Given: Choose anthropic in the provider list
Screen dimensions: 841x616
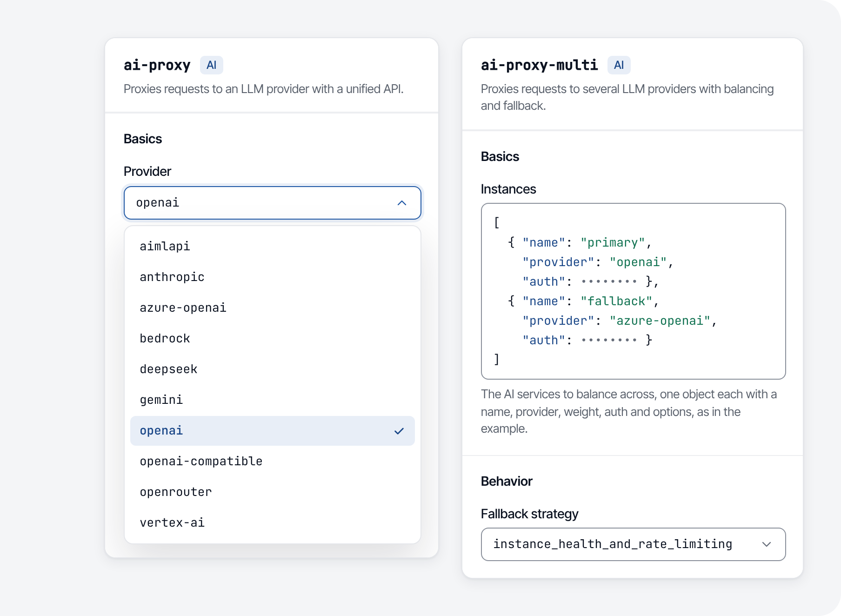Looking at the screenshot, I should [x=272, y=277].
